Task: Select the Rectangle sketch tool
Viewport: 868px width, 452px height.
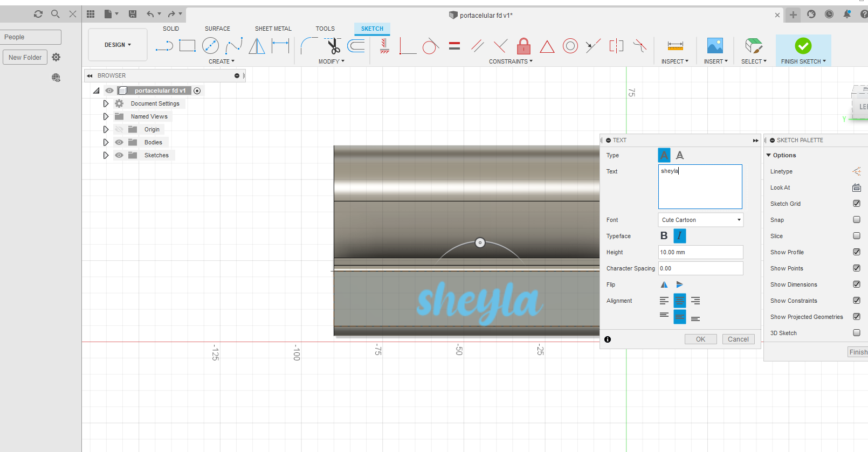Action: 187,46
